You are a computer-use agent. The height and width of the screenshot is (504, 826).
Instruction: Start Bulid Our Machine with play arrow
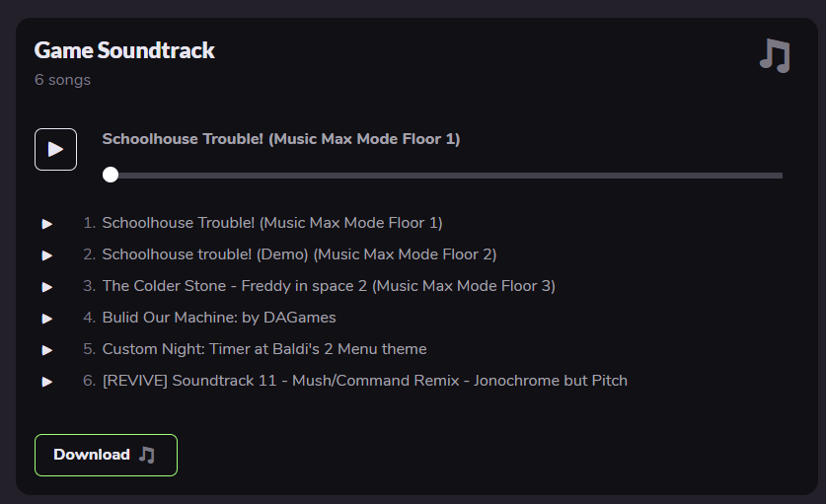coord(47,319)
